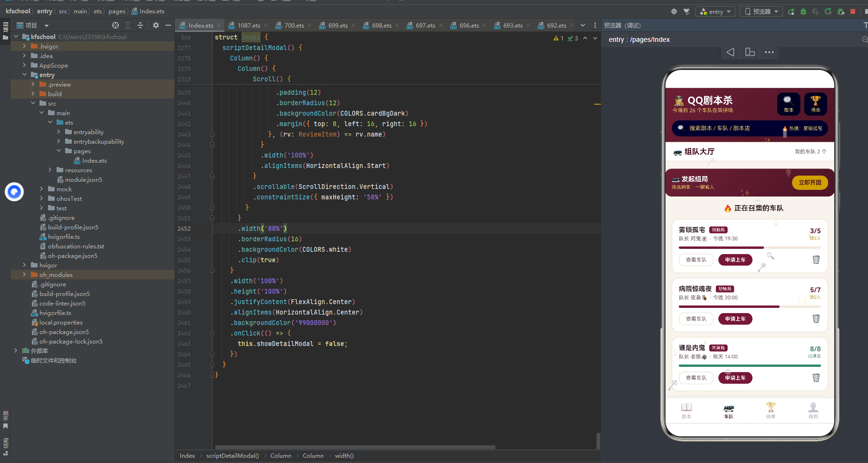Viewport: 868px width, 463px height.
Task: Go to previous highlighted error arrow up
Action: click(585, 38)
